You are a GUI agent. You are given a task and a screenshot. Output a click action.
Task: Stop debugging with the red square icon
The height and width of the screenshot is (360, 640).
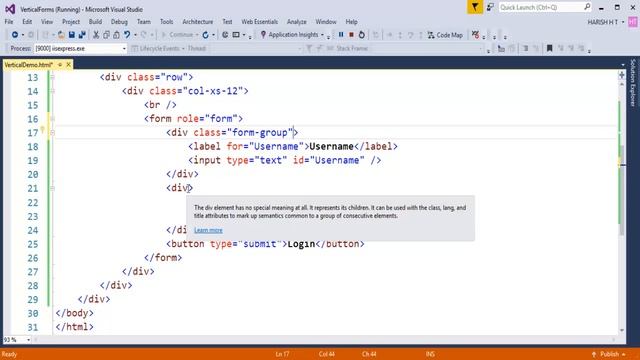351,35
